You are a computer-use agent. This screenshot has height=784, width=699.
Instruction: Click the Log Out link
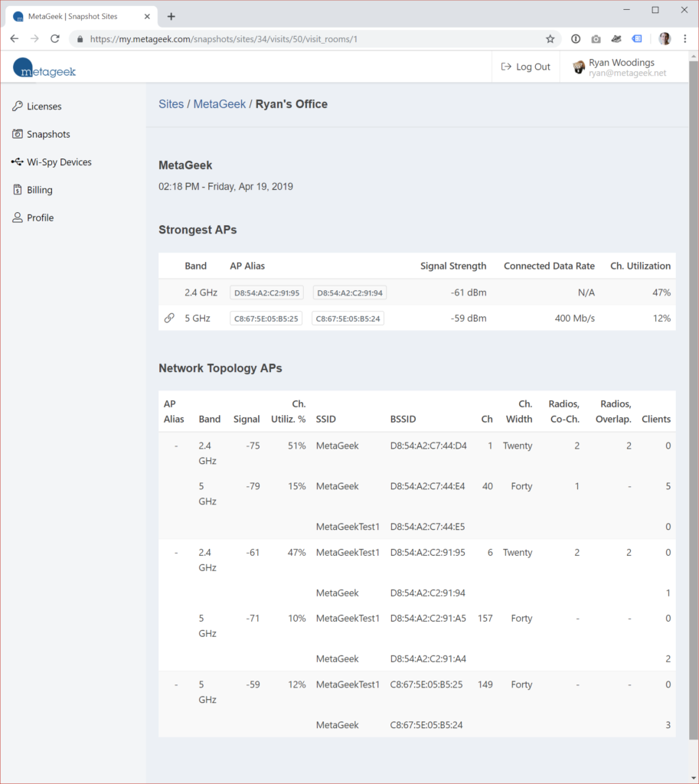click(x=526, y=67)
